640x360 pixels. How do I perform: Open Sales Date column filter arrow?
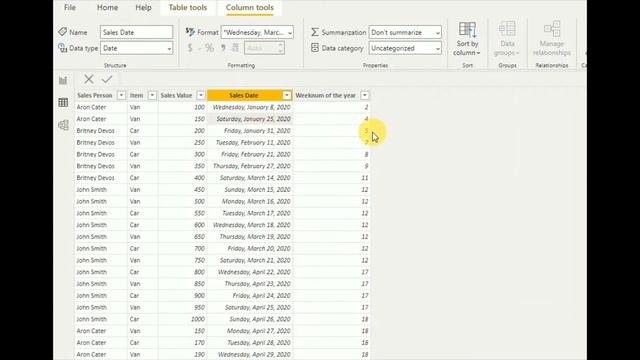(x=287, y=95)
